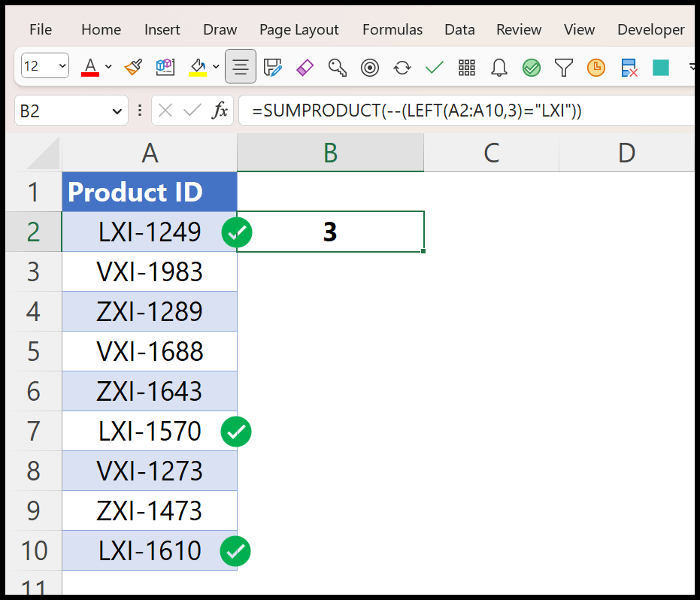Open the View tab

(x=579, y=29)
